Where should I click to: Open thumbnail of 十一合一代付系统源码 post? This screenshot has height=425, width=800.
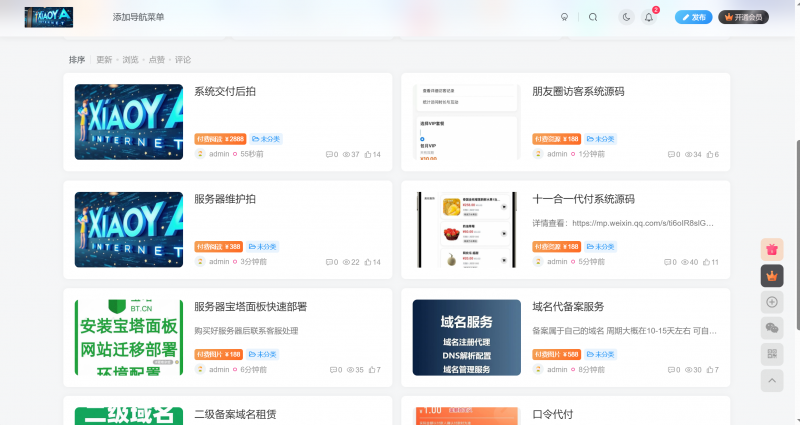(x=466, y=230)
